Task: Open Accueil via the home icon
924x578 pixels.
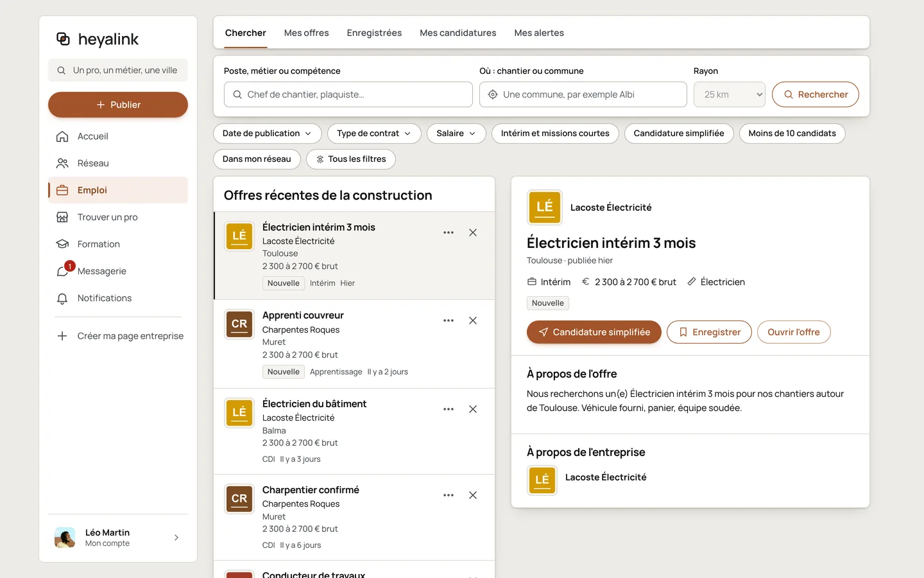Action: pos(62,136)
